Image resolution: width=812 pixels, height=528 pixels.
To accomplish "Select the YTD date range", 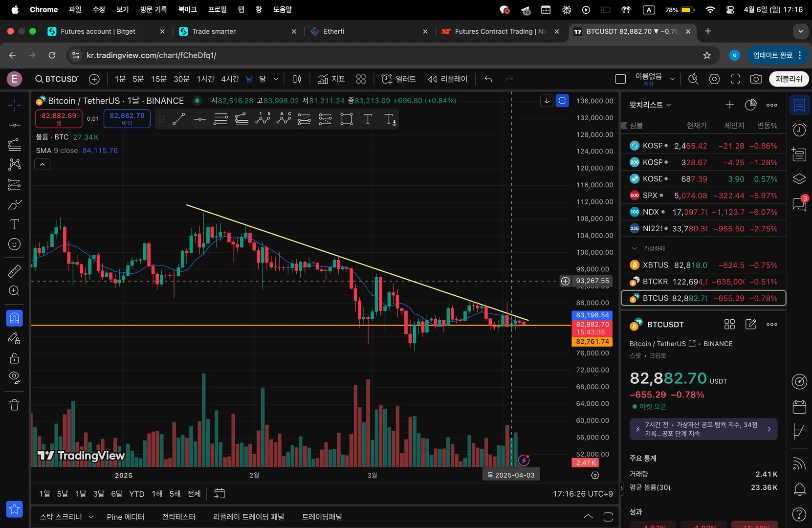I will (137, 494).
